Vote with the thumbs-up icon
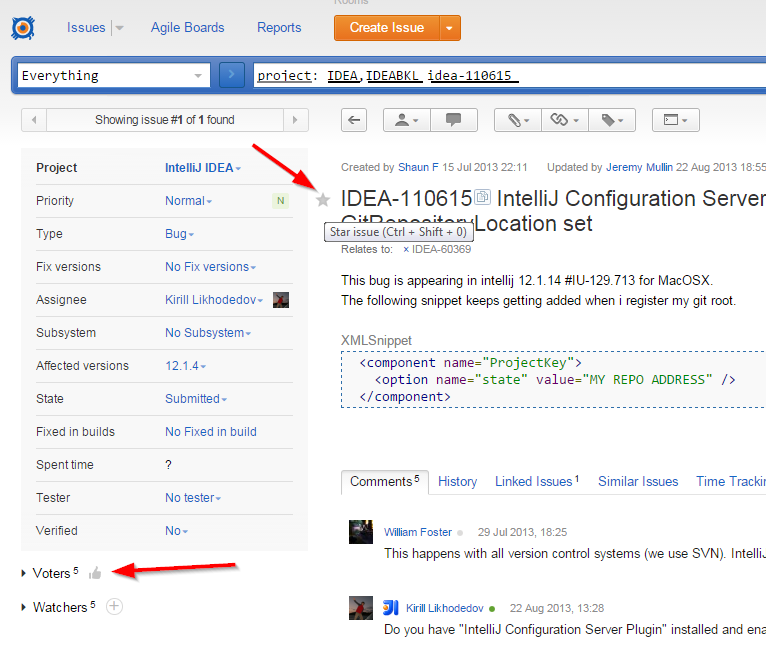Viewport: 766px width, 660px height. (x=95, y=573)
